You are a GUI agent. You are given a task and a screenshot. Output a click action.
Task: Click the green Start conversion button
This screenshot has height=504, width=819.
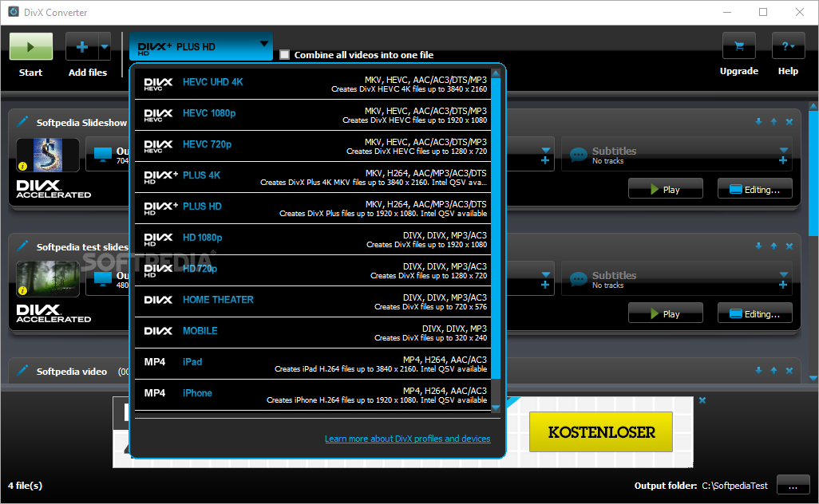[31, 46]
